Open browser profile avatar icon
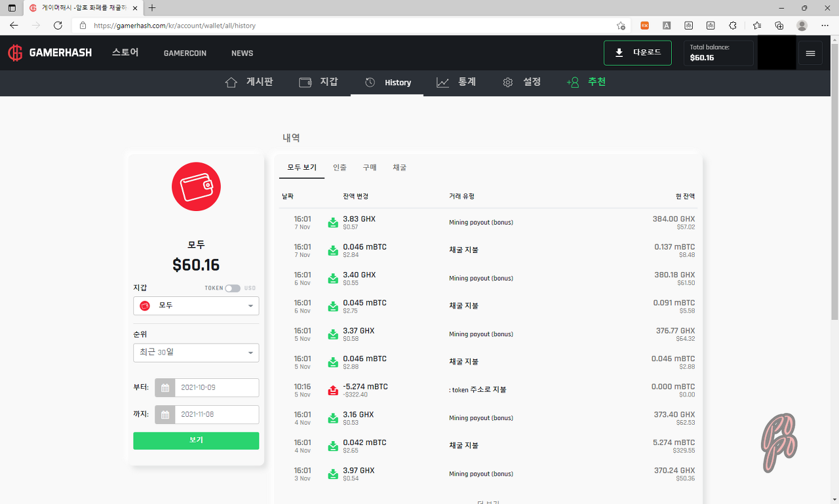 click(x=802, y=26)
